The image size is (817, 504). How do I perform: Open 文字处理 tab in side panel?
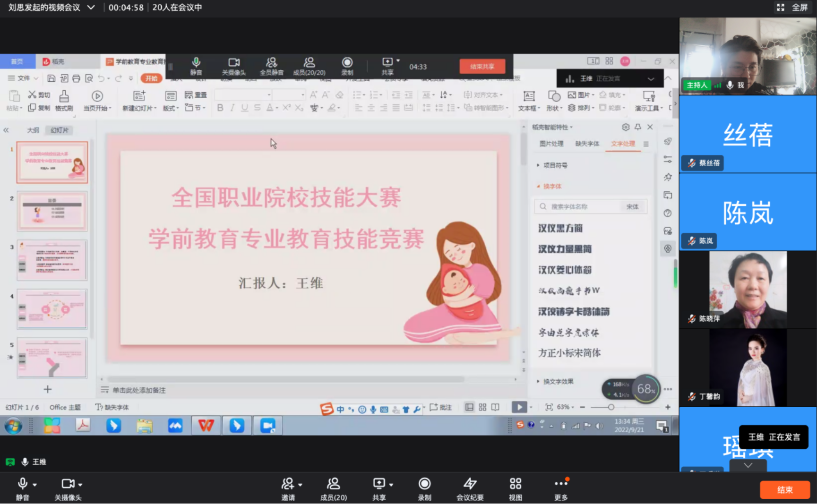pos(623,144)
